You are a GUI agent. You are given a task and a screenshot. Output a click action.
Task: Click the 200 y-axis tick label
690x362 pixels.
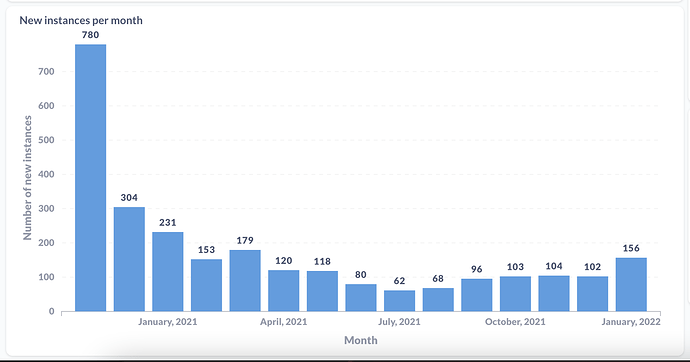click(46, 243)
